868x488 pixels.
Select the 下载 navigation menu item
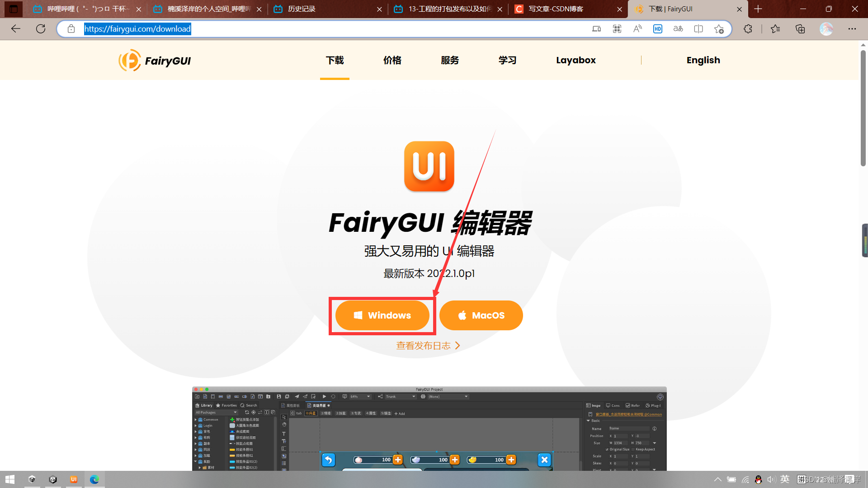tap(335, 60)
